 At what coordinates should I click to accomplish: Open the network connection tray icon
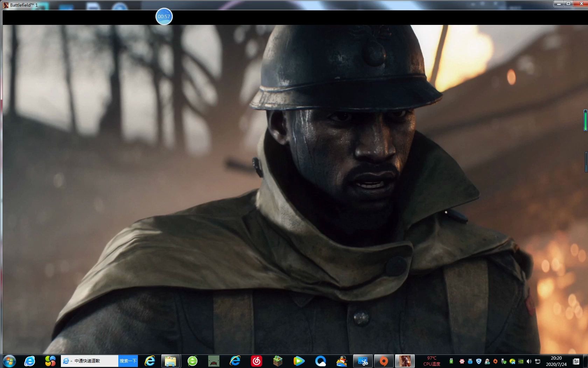click(x=538, y=361)
